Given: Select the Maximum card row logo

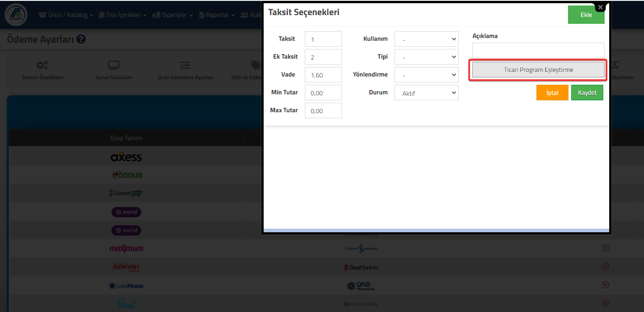Looking at the screenshot, I should pyautogui.click(x=126, y=248).
